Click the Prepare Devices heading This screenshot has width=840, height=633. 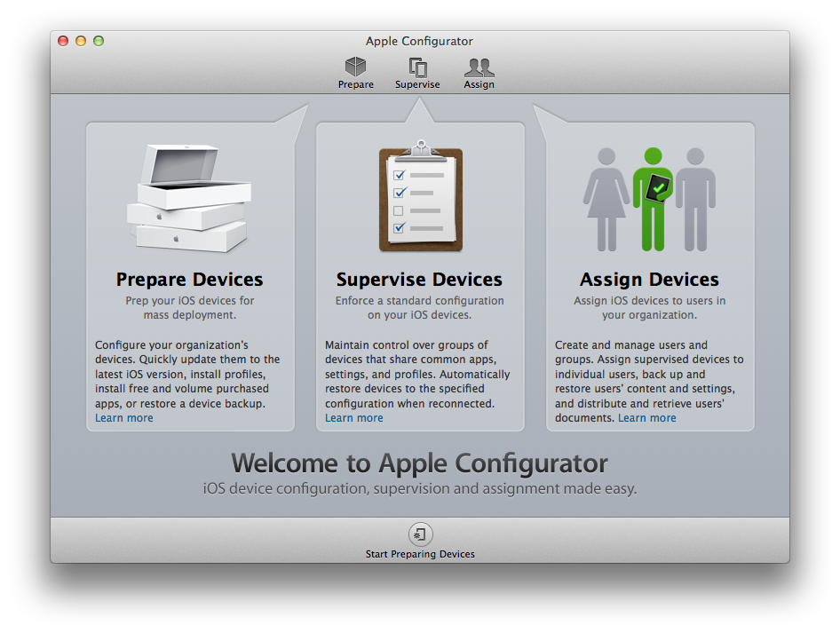189,280
